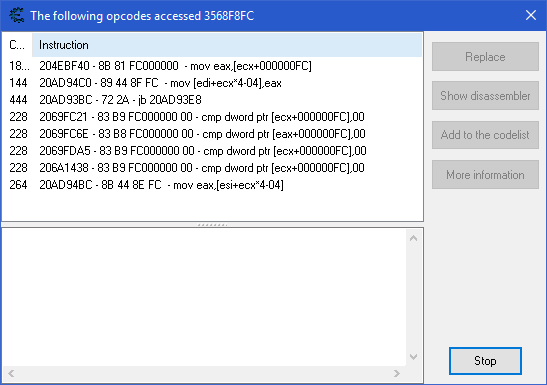
Task: Select the 2069FC21 cmp dword ptr row
Action: click(212, 117)
